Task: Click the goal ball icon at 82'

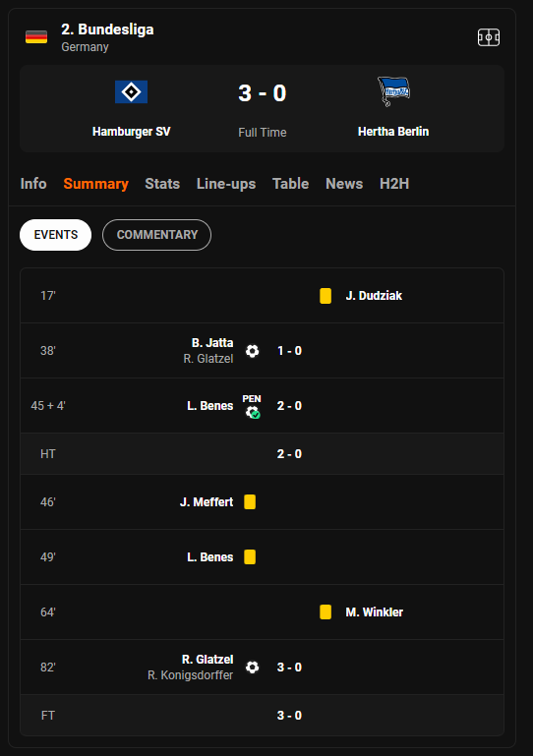Action: pyautogui.click(x=253, y=667)
